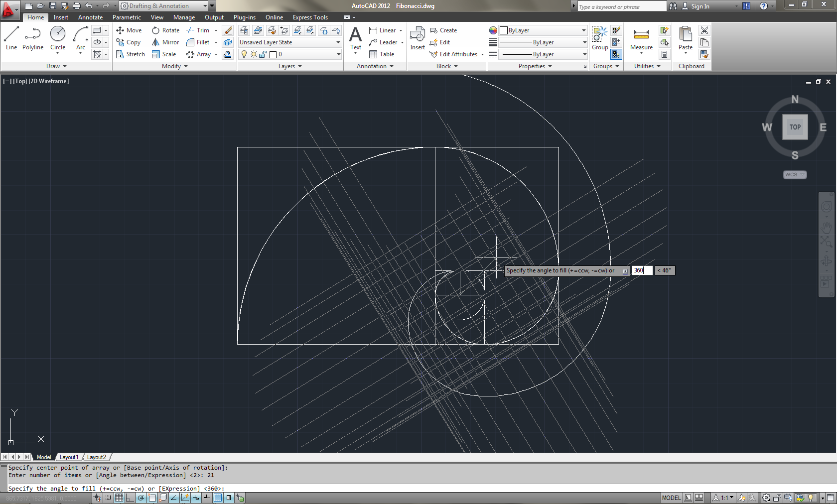Image resolution: width=837 pixels, height=504 pixels.
Task: Click the angle value input showing 360
Action: [x=641, y=270]
